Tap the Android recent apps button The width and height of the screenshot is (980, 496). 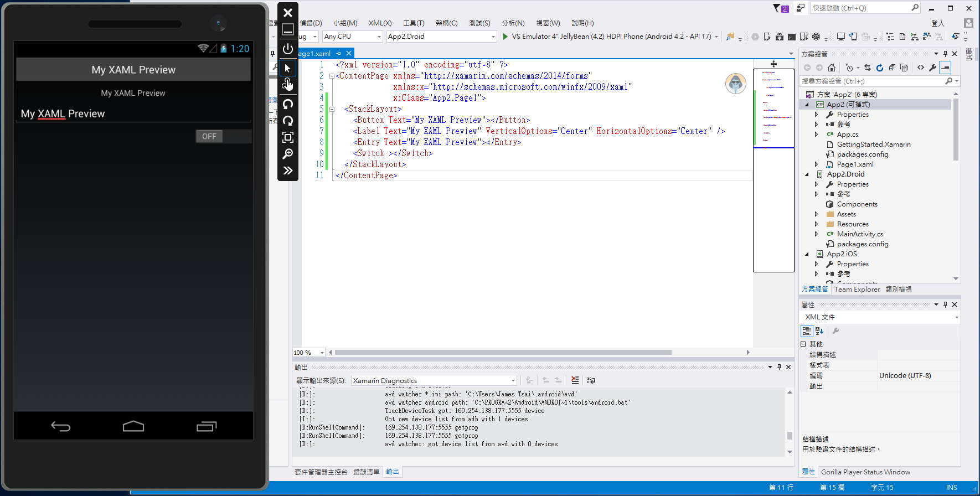point(207,426)
